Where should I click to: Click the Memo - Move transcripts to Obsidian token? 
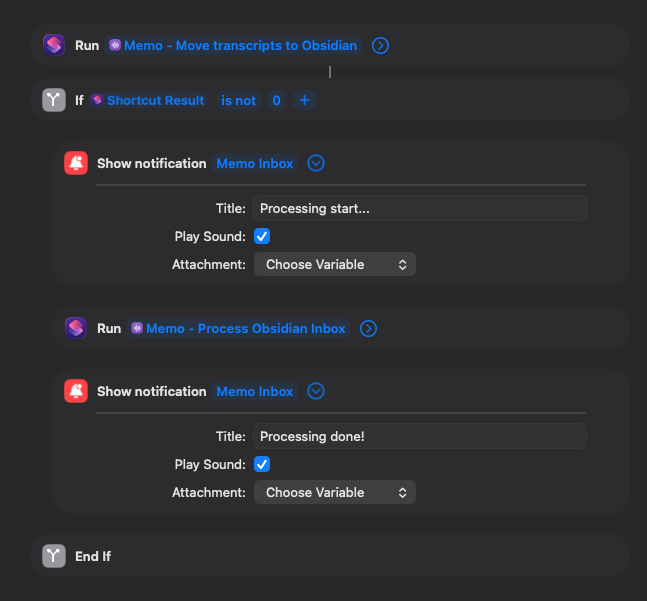233,45
